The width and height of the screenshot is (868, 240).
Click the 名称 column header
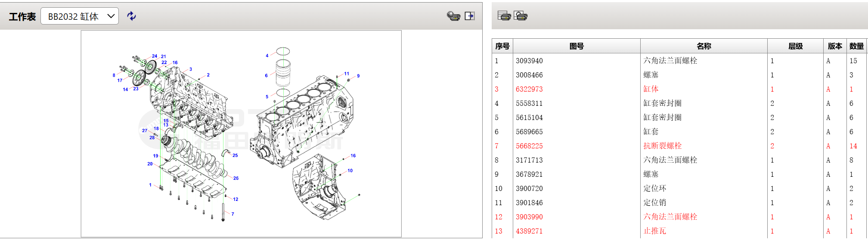coord(704,46)
